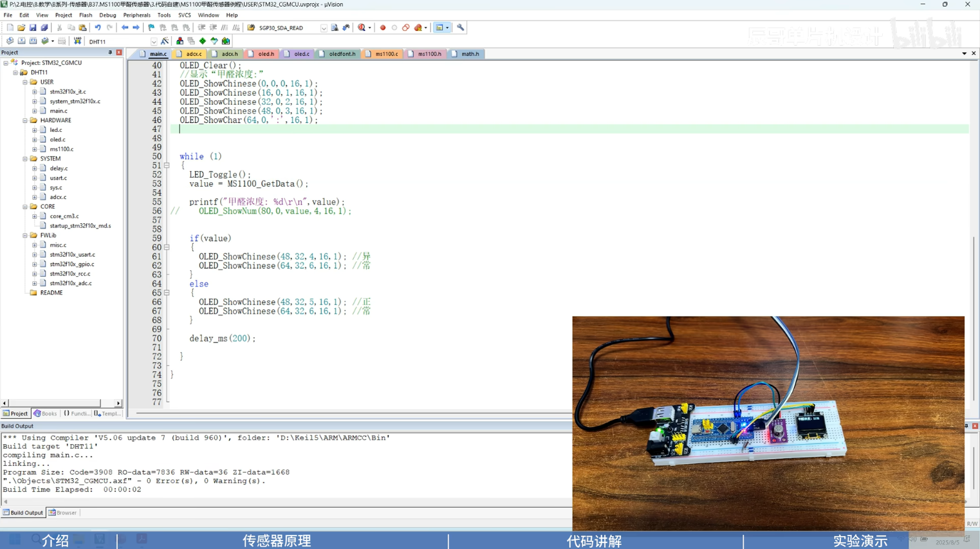Viewport: 980px width, 549px height.
Task: Click the Save All icon
Action: [x=44, y=28]
